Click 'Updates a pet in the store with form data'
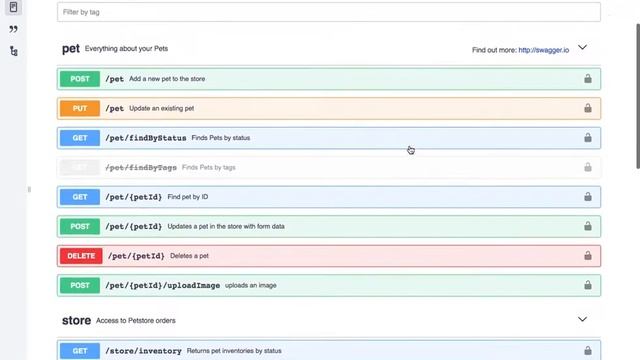 pyautogui.click(x=226, y=226)
